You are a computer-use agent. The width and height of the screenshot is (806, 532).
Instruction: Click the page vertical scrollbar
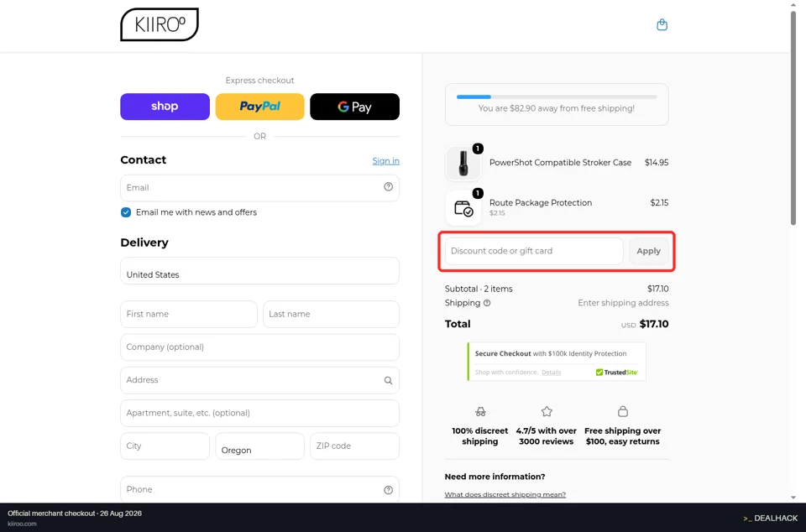tap(793, 118)
